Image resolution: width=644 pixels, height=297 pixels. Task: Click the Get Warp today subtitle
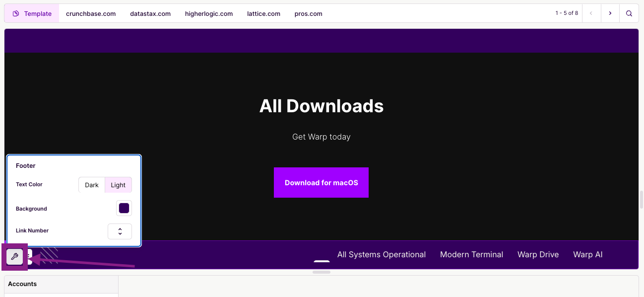[x=322, y=137]
